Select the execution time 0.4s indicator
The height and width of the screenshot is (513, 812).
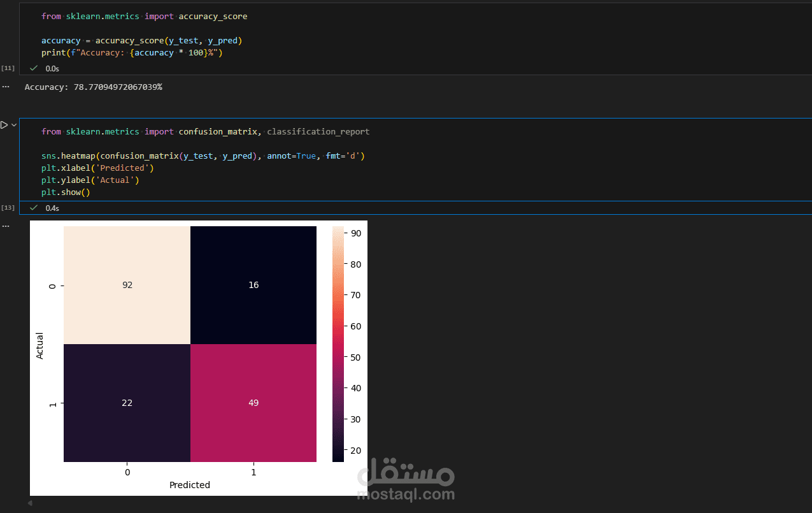click(52, 208)
